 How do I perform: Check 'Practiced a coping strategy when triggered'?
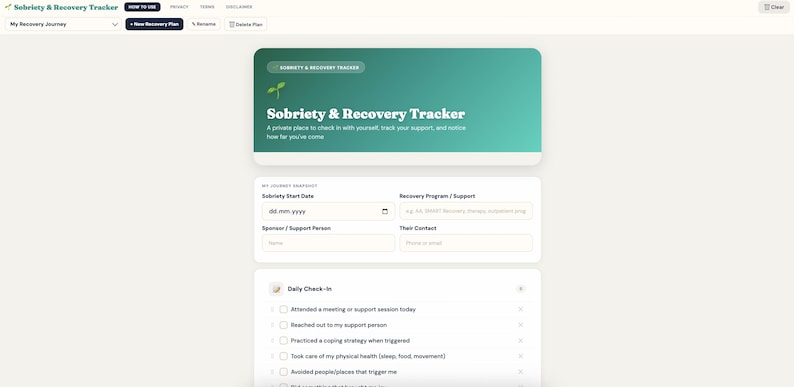[284, 341]
